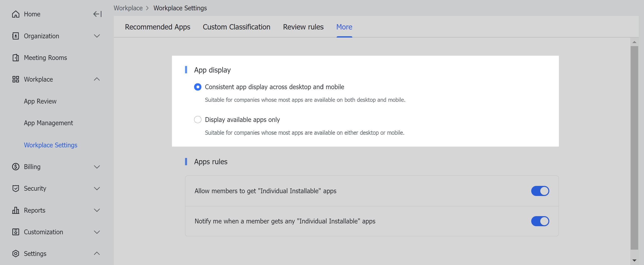Switch to the Recommended Apps tab
This screenshot has width=644, height=265.
tap(158, 27)
